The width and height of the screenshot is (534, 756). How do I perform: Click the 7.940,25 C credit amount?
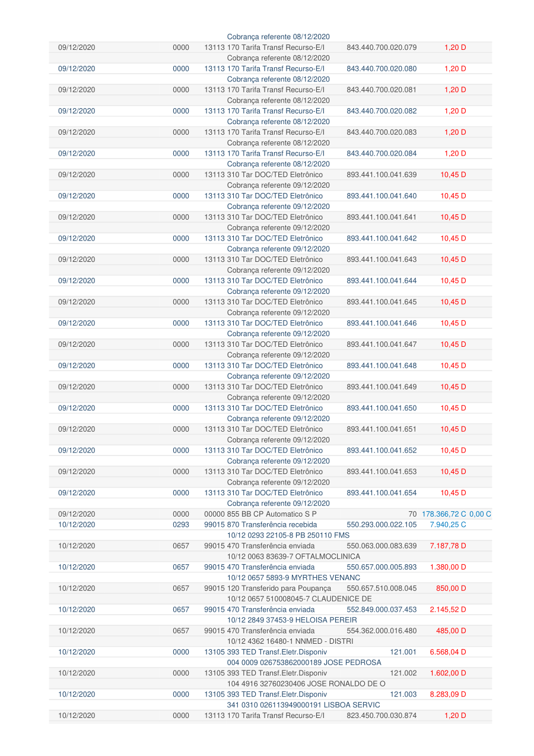coord(448,525)
